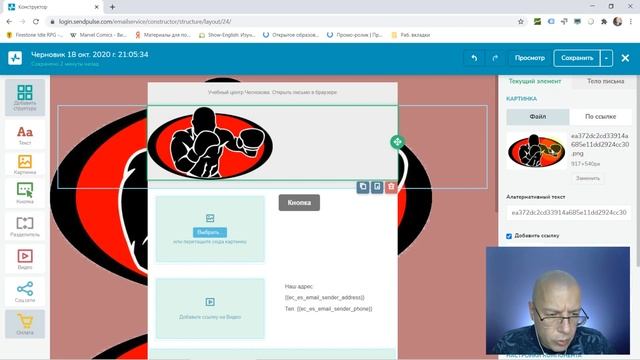Open the Add structures panel
This screenshot has height=360, width=640.
[25, 98]
